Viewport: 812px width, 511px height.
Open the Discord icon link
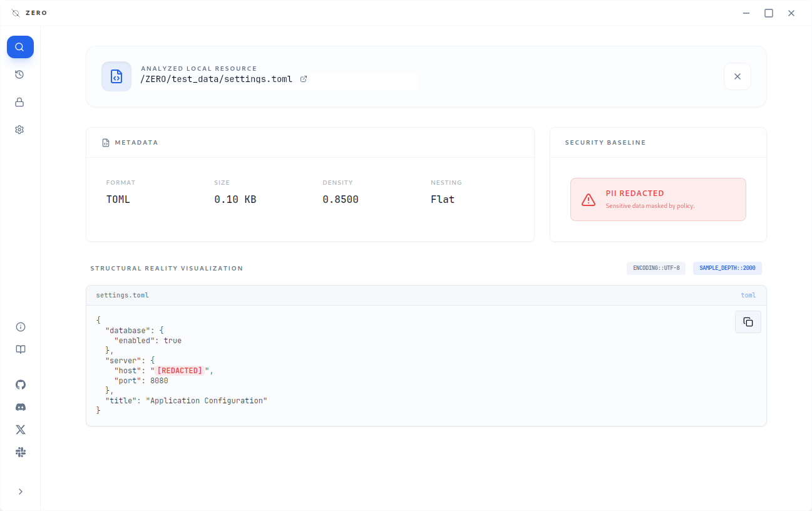point(21,407)
